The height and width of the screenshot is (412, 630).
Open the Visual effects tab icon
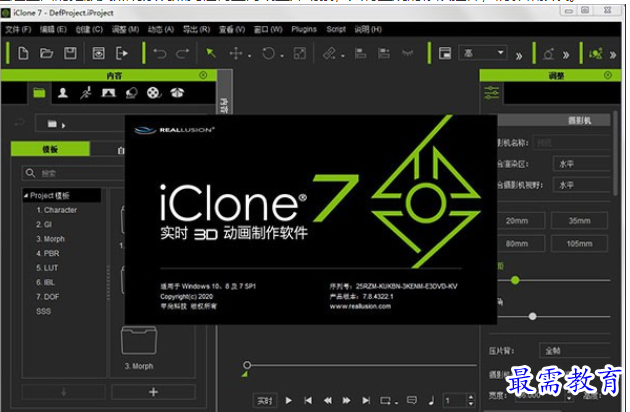[177, 93]
